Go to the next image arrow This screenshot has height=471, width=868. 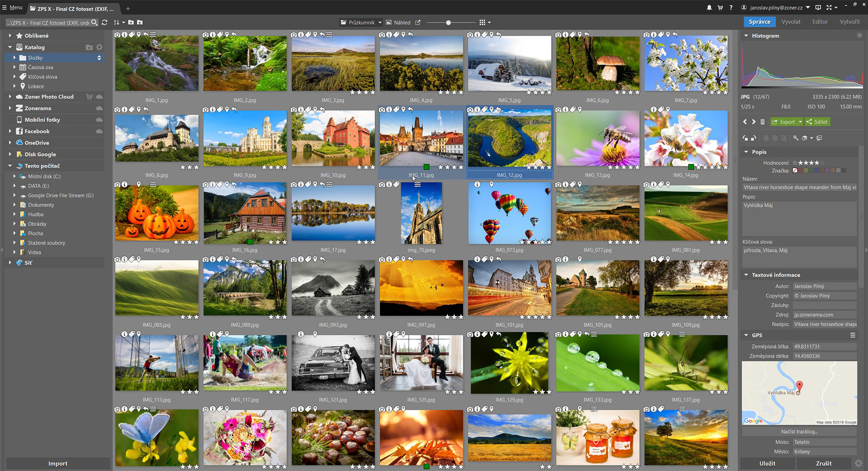[x=754, y=122]
